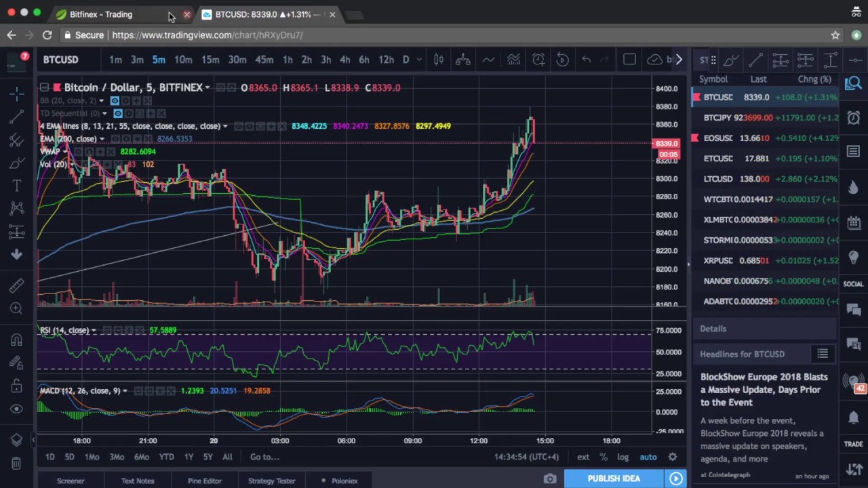Start bar replay mode

562,60
